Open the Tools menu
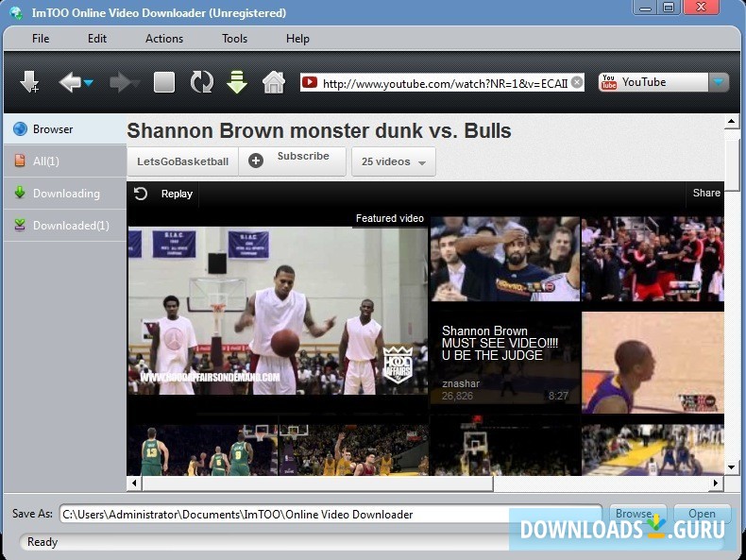 (x=234, y=39)
